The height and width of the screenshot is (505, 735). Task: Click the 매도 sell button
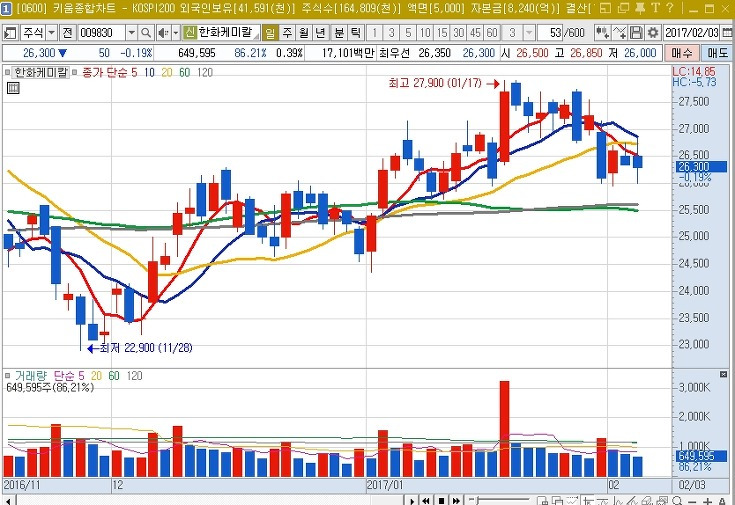(717, 53)
